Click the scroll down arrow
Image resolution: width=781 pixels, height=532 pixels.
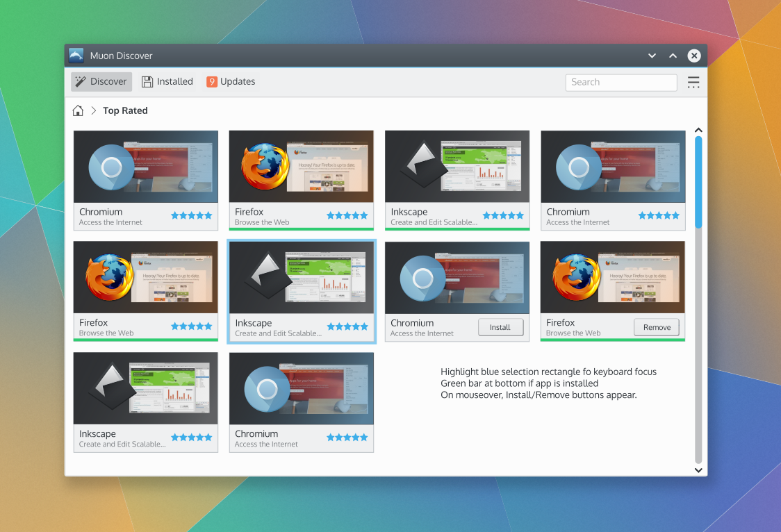[x=698, y=470]
